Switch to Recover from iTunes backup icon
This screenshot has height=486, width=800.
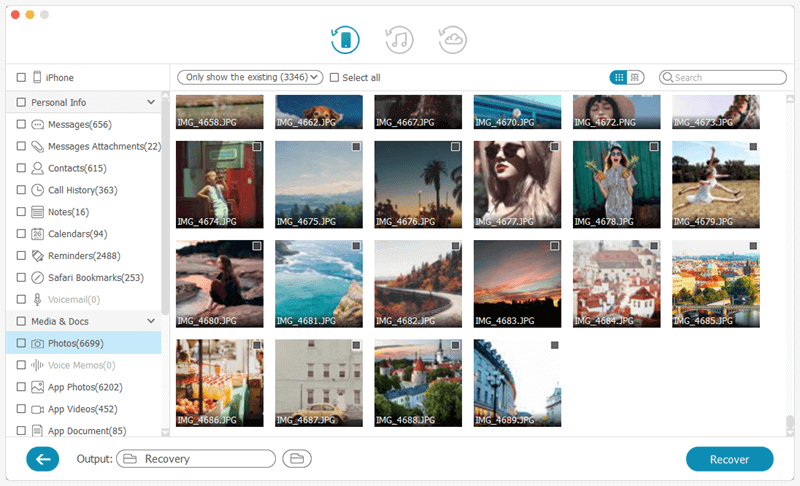399,40
